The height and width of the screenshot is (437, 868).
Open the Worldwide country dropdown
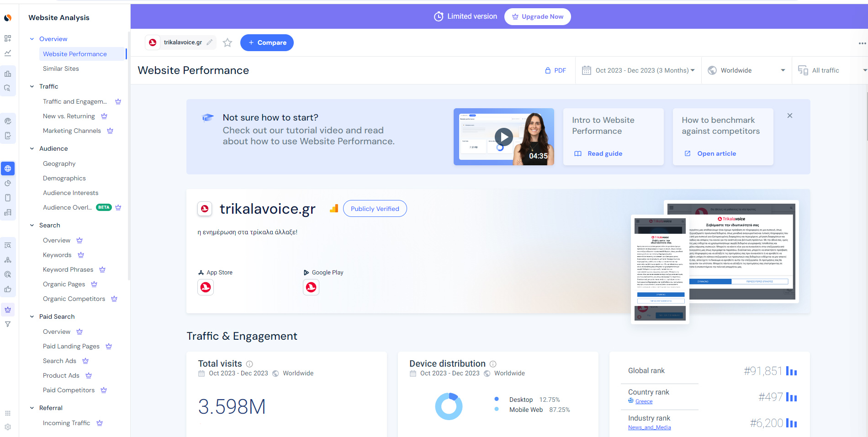[x=746, y=70]
